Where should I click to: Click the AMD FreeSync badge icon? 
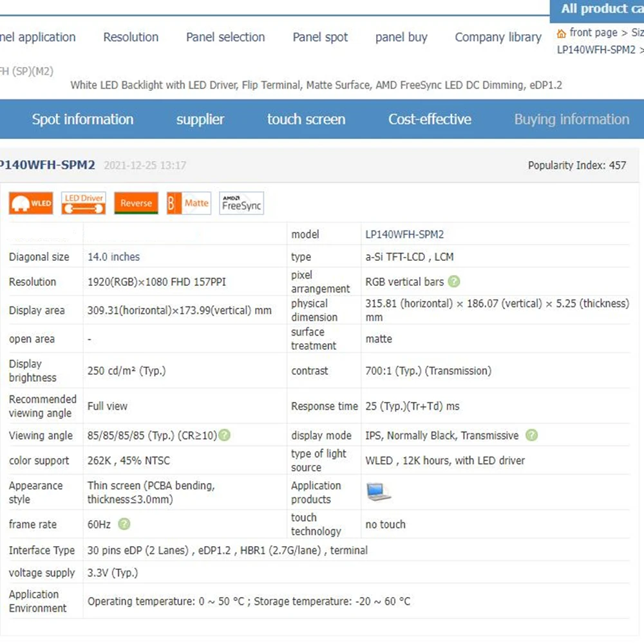coord(241,203)
